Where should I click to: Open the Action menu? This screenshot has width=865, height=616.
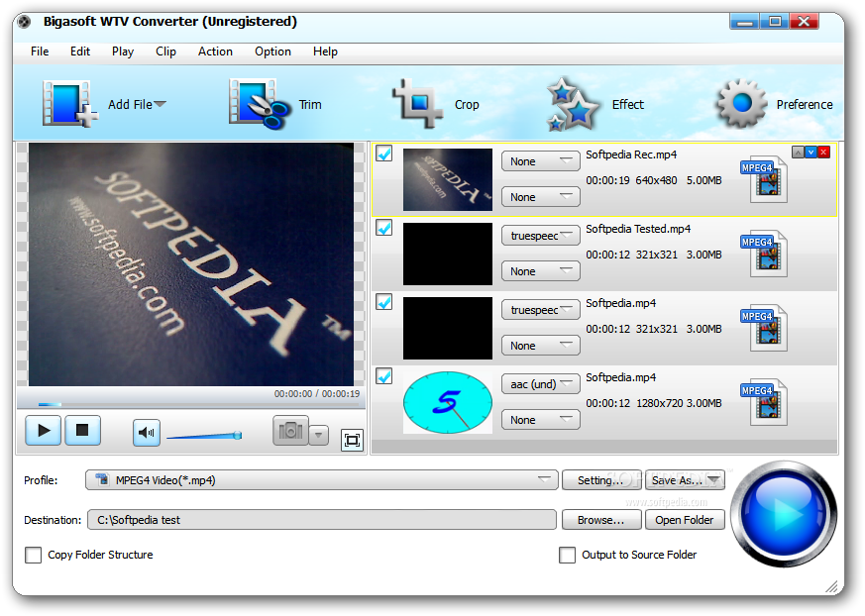pos(215,51)
